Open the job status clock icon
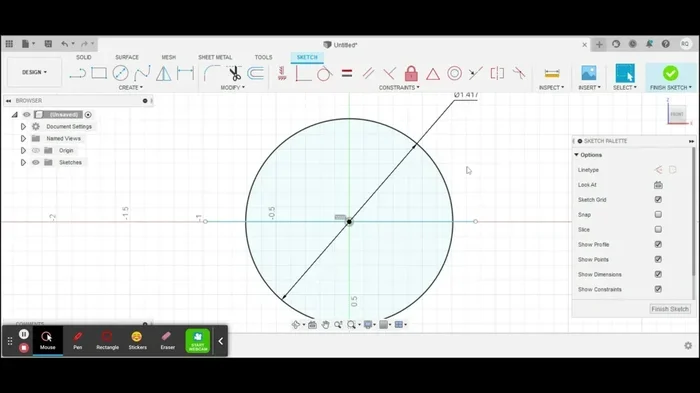 pyautogui.click(x=633, y=44)
